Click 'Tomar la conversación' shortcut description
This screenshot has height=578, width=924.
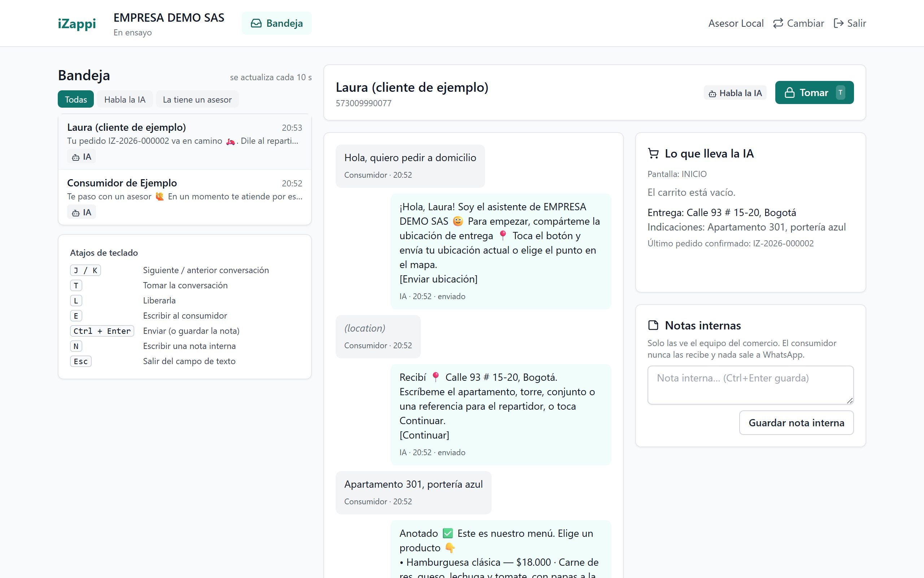185,285
